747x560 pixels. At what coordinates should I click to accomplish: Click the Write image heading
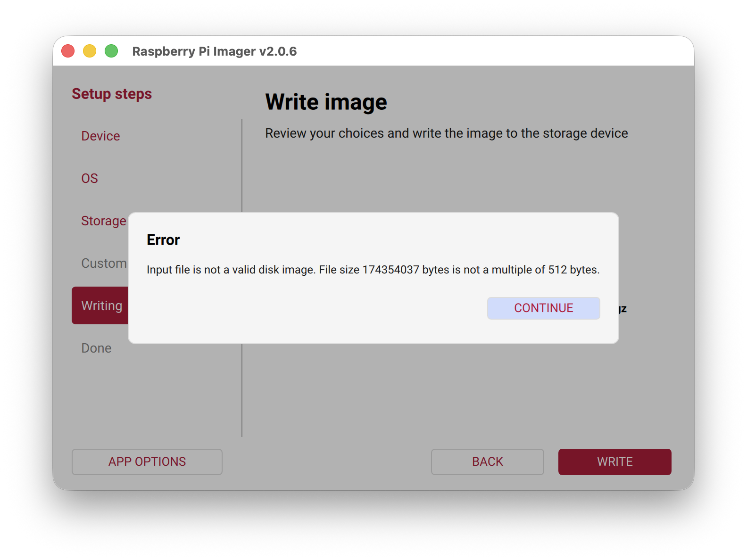[x=326, y=102]
